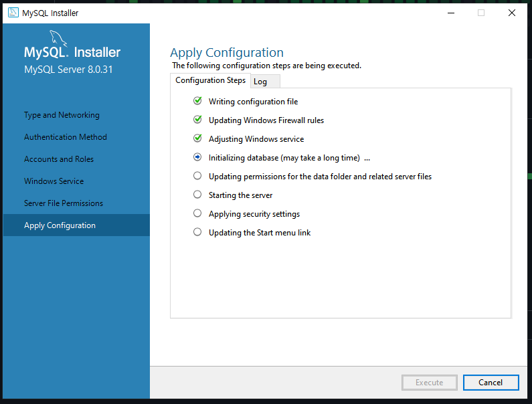Select the Configuration Steps tab
This screenshot has height=404, width=532.
[210, 80]
